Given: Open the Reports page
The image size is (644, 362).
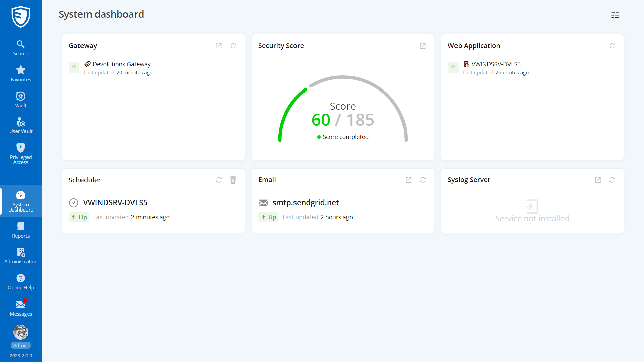Looking at the screenshot, I should [21, 230].
